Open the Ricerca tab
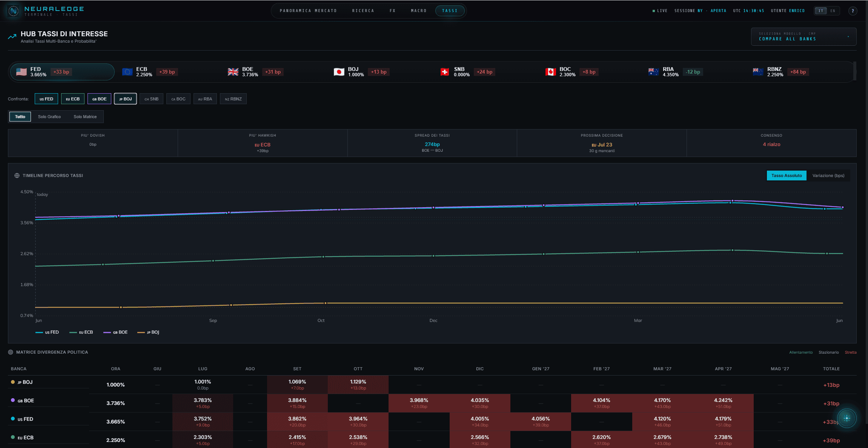This screenshot has width=868, height=448. tap(363, 11)
